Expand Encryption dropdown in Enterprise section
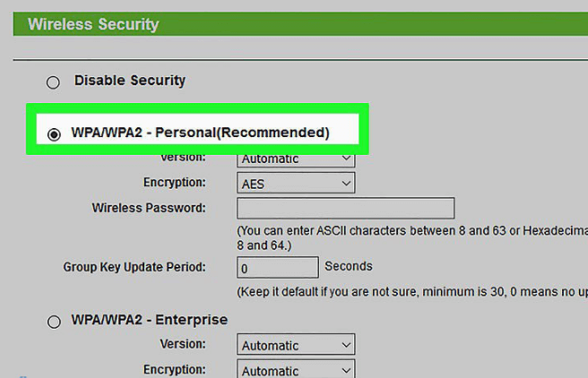 296,370
